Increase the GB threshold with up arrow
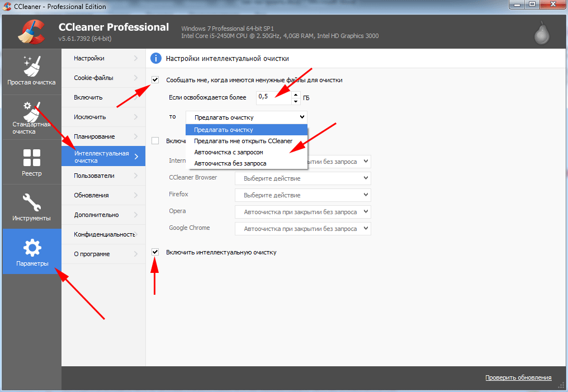568x392 pixels. pyautogui.click(x=296, y=95)
